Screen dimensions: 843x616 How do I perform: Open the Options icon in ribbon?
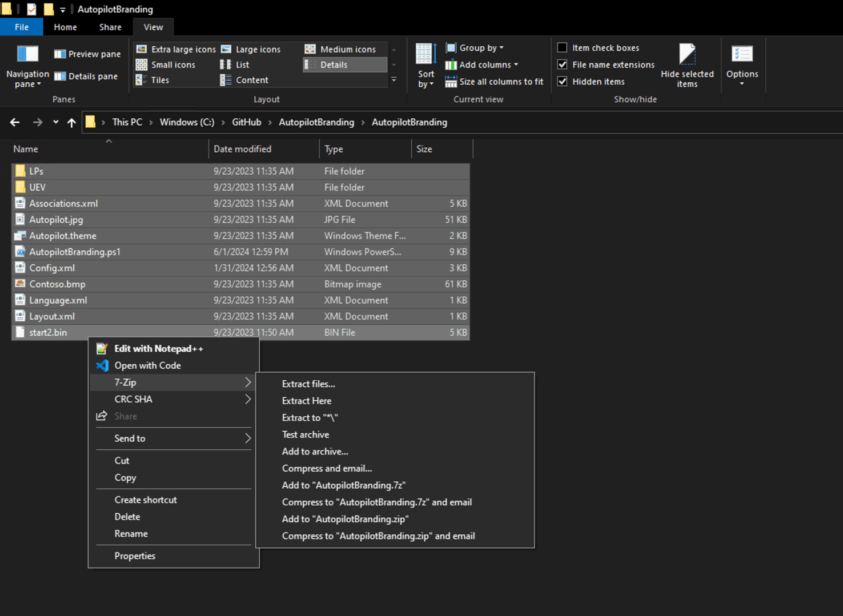[x=742, y=55]
